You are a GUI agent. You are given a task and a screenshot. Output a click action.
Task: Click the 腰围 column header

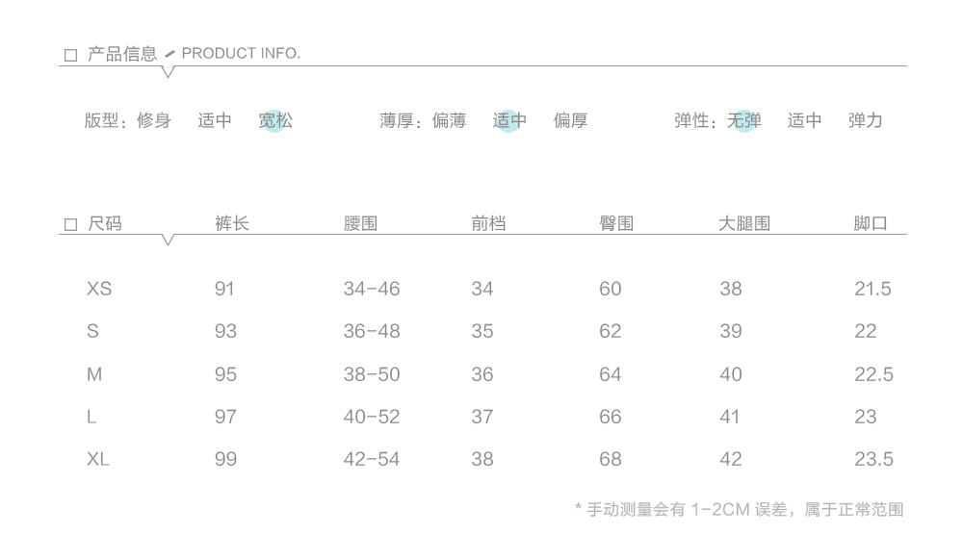tap(360, 223)
